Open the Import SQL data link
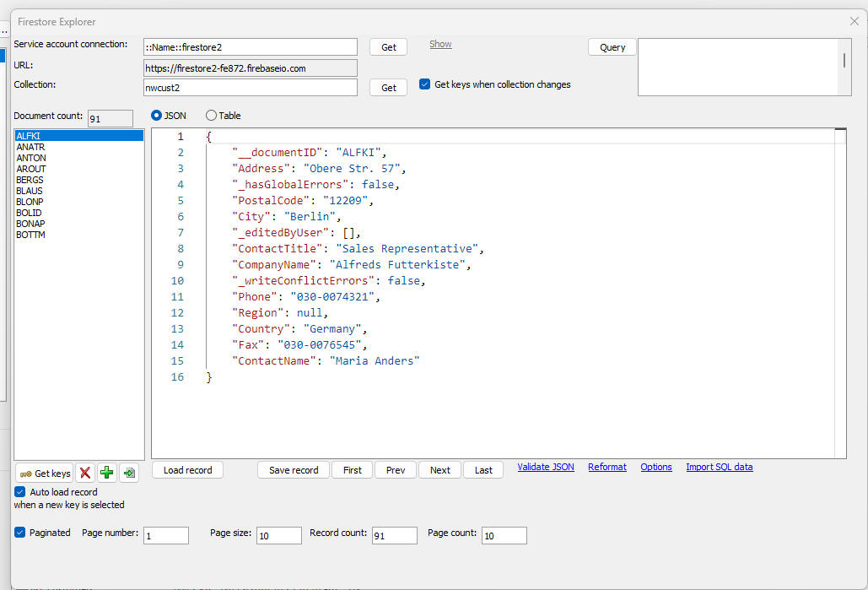 click(719, 467)
